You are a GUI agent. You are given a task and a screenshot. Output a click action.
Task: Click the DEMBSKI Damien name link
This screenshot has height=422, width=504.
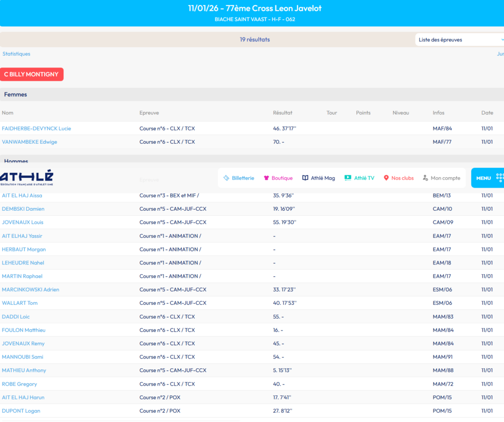click(23, 209)
